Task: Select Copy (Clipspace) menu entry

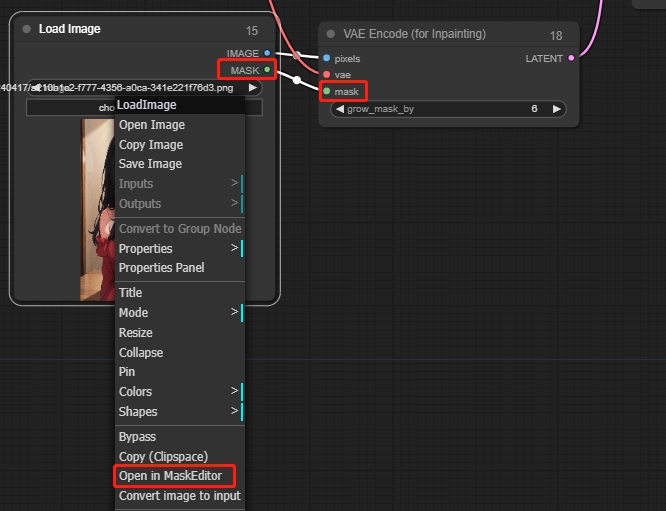Action: [x=163, y=457]
